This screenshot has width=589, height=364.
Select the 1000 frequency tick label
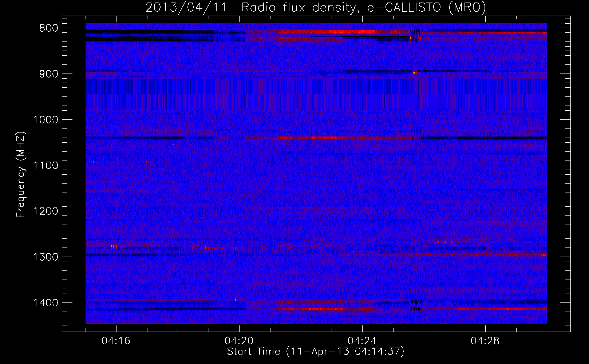point(46,120)
